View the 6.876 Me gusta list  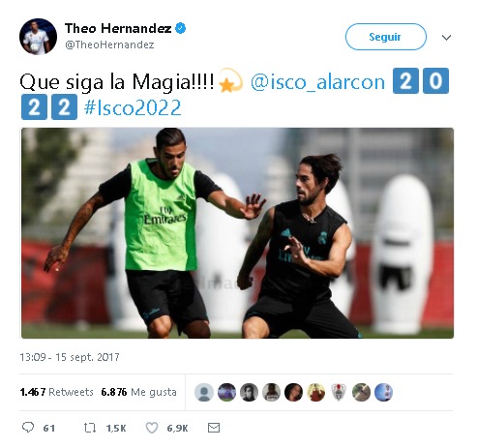[138, 392]
